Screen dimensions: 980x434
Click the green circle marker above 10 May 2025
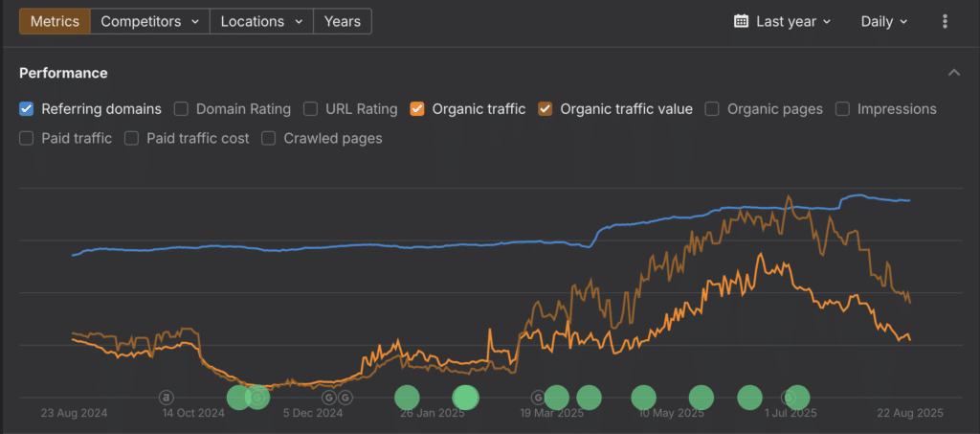(x=643, y=397)
